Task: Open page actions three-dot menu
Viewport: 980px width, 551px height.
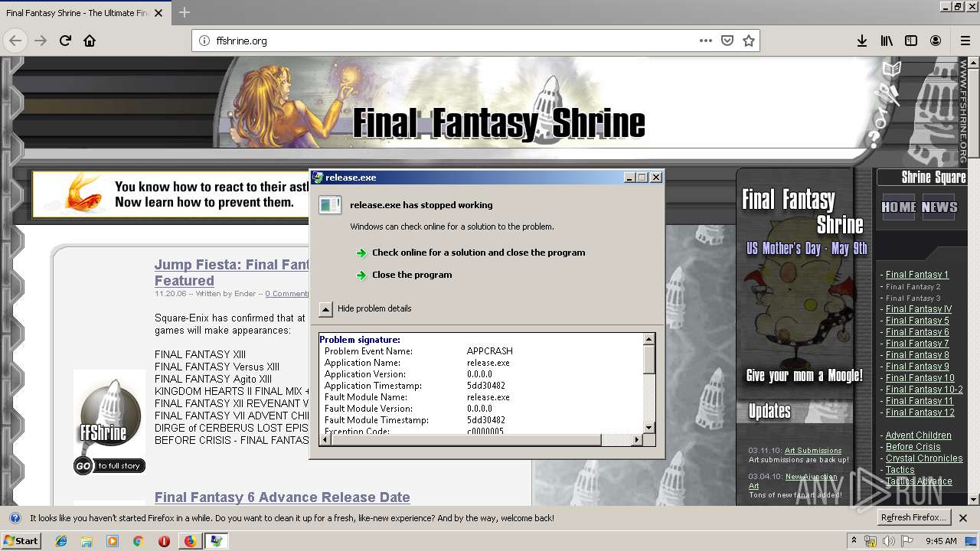Action: 706,41
